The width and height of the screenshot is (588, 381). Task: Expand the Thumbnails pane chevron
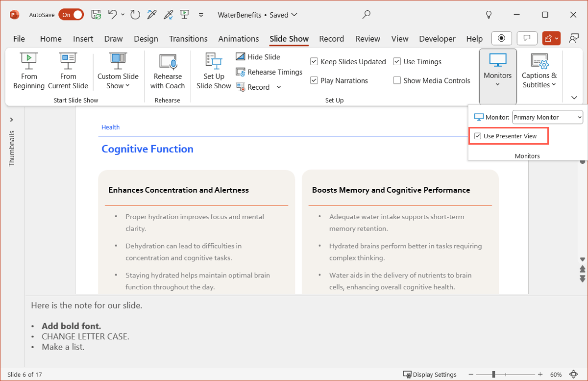coord(12,119)
